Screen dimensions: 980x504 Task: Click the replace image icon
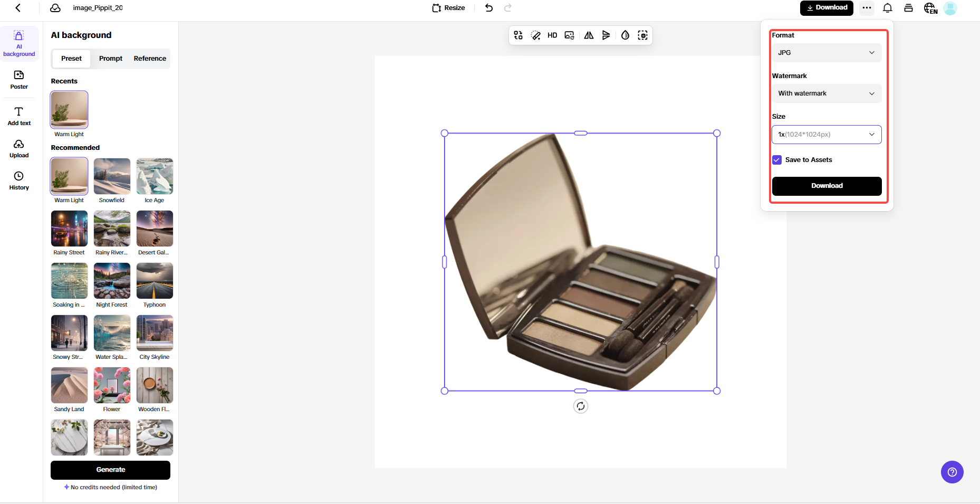point(569,35)
